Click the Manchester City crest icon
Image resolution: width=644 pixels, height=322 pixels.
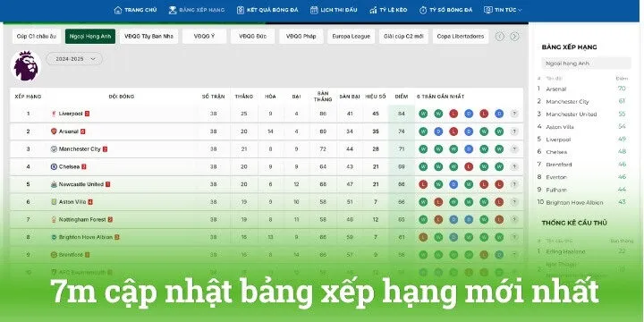click(x=54, y=149)
